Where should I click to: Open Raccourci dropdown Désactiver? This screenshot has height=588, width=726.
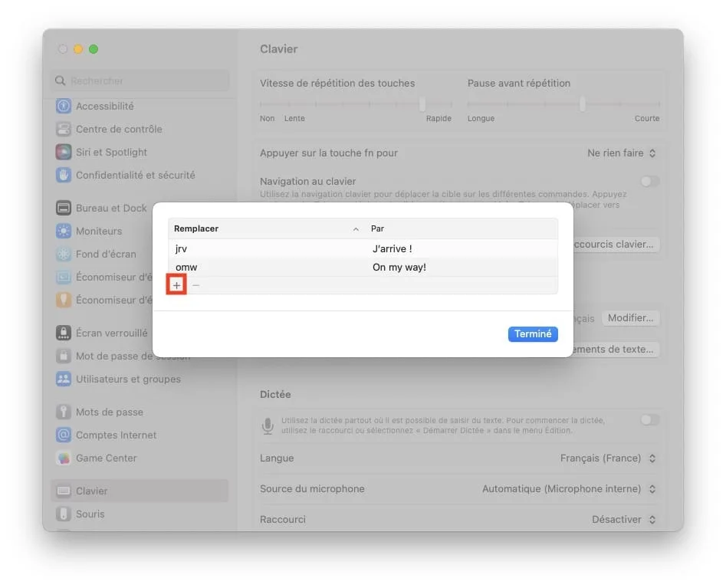point(624,520)
